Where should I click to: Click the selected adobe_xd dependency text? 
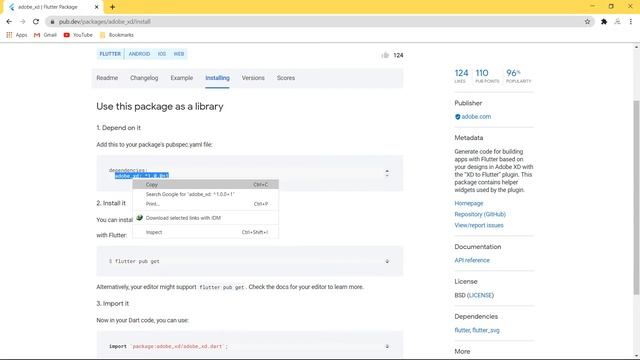pyautogui.click(x=142, y=176)
